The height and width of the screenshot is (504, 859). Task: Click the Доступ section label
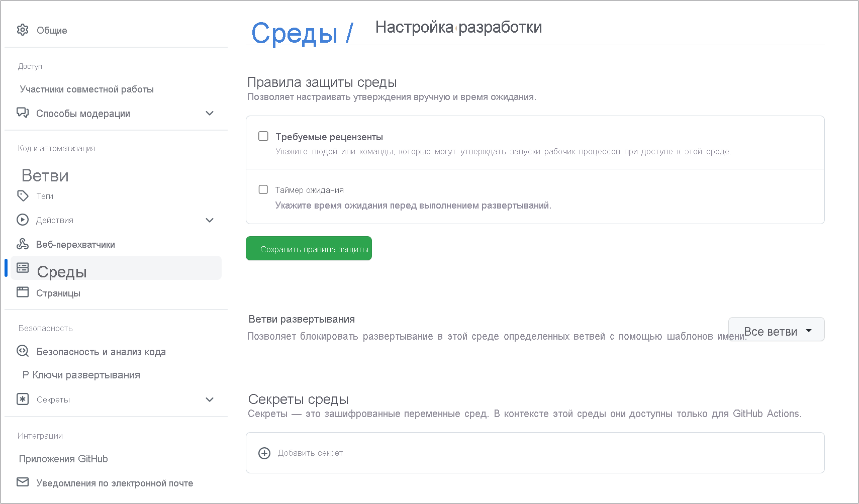tap(30, 66)
